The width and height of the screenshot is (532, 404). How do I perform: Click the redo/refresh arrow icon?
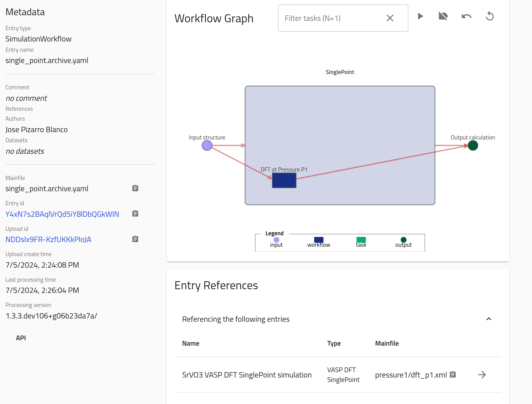click(490, 16)
